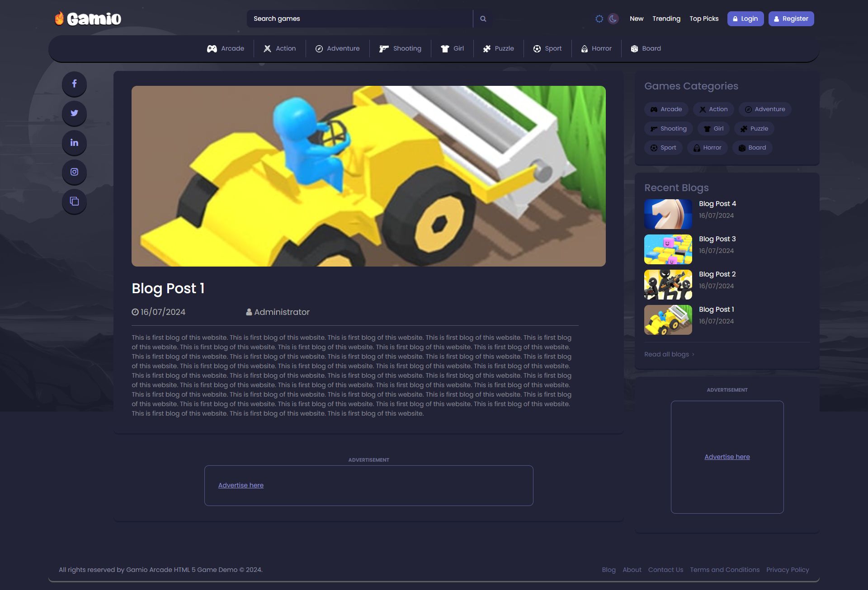Focus the Search games field
The image size is (868, 590).
(x=359, y=19)
